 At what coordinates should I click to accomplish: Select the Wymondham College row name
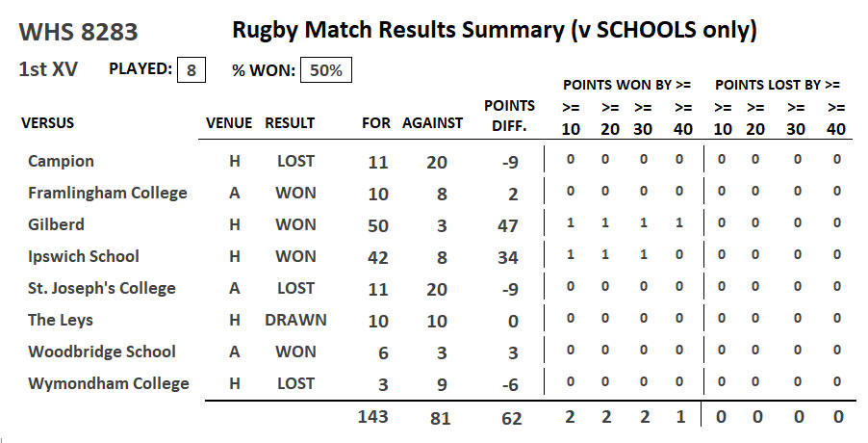[x=109, y=383]
